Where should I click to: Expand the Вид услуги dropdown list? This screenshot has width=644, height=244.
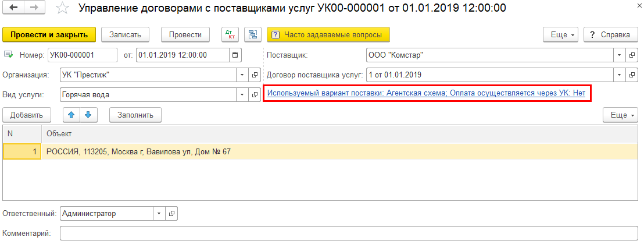[243, 94]
